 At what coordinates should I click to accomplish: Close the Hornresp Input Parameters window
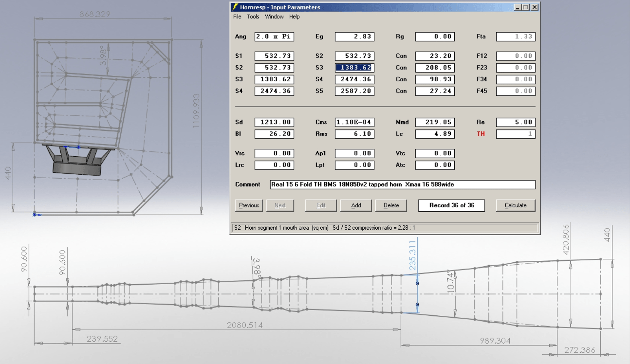click(534, 7)
